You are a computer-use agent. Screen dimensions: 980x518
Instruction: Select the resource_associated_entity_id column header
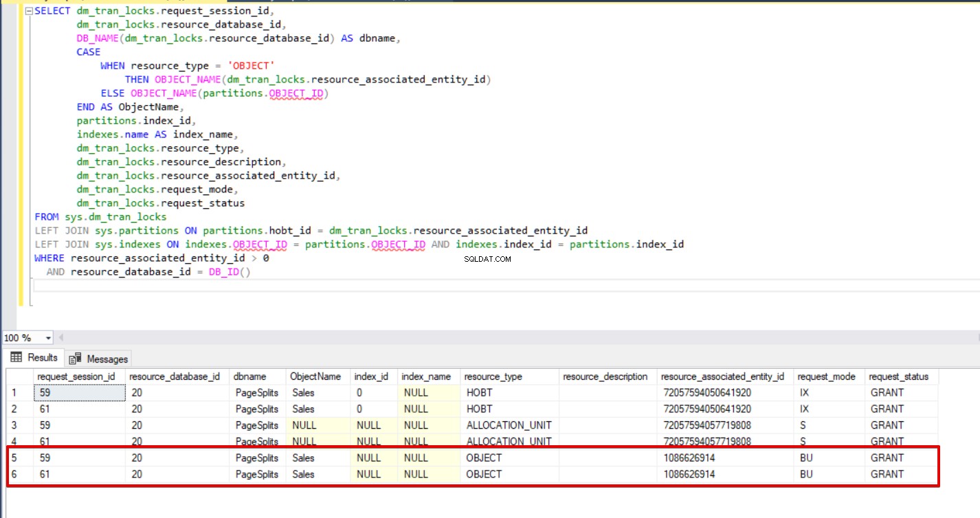(x=726, y=376)
